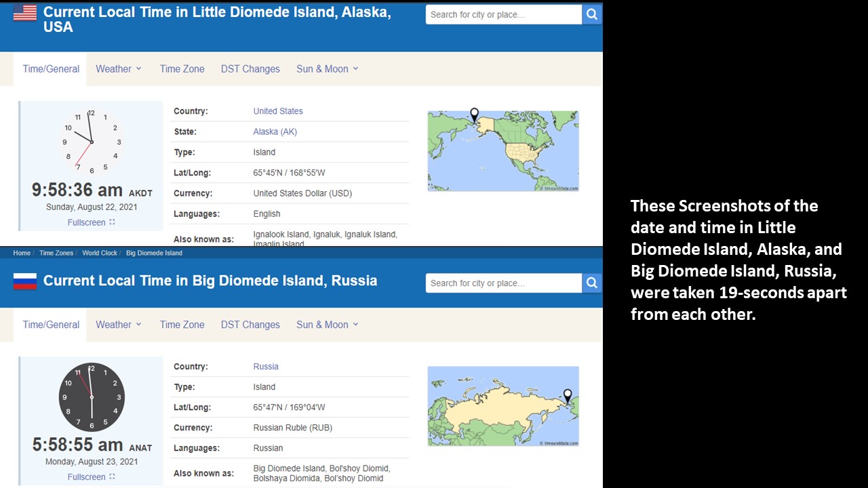Expand the Weather dropdown in top navigation
This screenshot has width=868, height=488.
point(119,69)
